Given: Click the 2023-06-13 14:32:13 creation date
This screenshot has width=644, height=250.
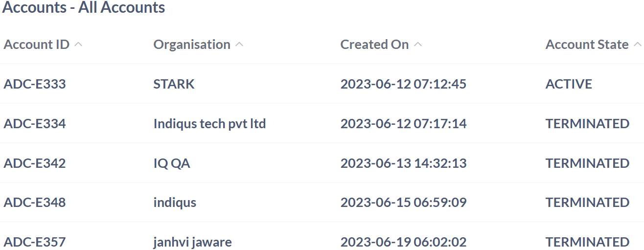Looking at the screenshot, I should point(403,163).
